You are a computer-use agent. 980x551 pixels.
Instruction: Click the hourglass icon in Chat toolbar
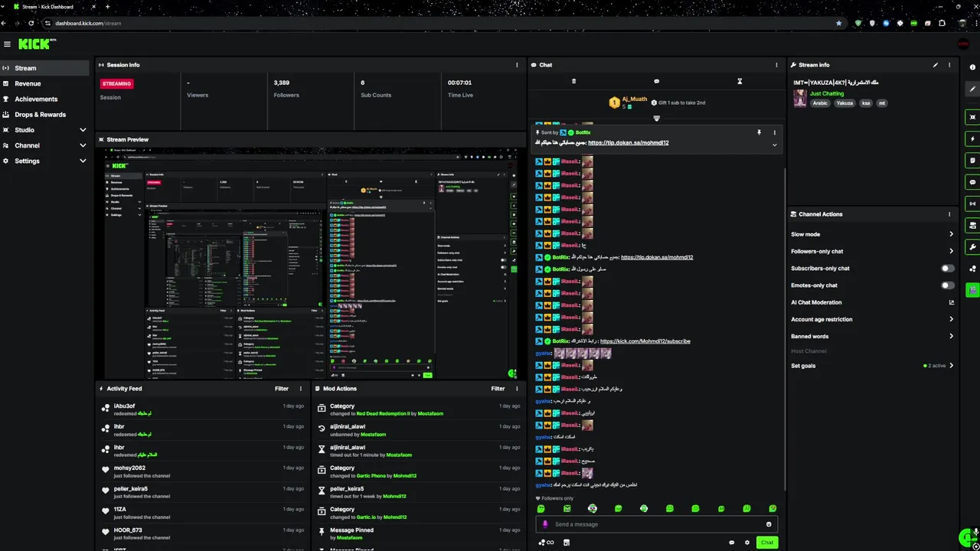click(x=740, y=81)
